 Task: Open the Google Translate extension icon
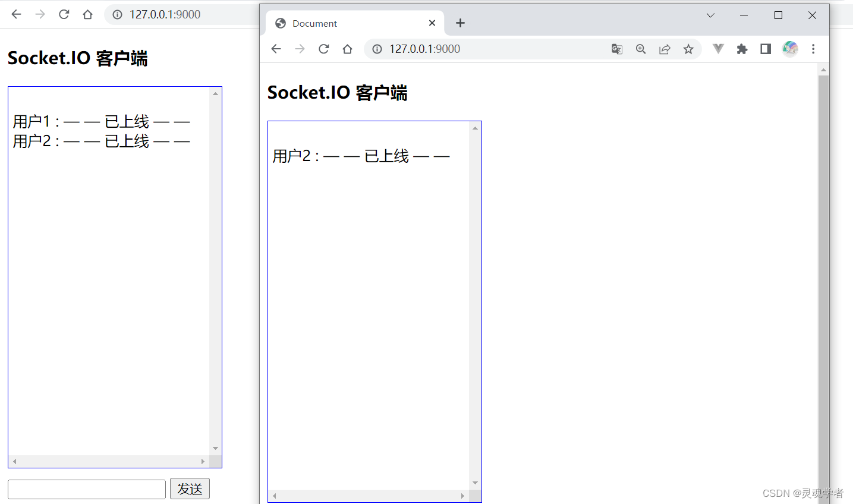[616, 49]
